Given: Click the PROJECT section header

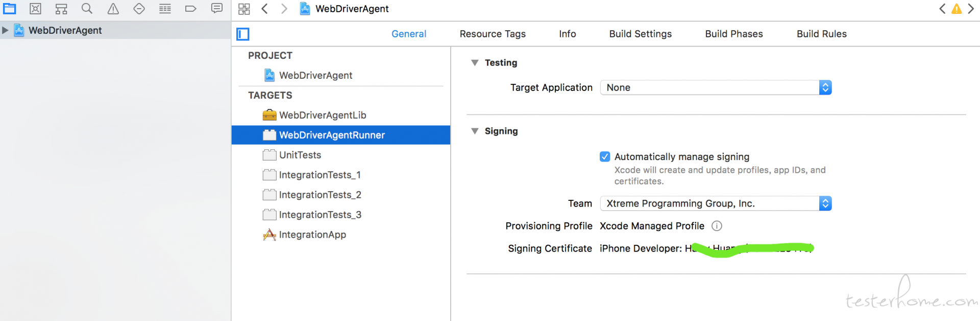Looking at the screenshot, I should [271, 55].
